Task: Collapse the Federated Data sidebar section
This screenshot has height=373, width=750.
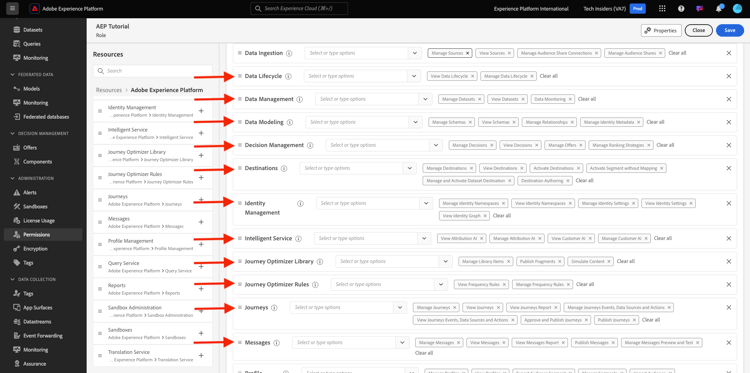Action: [x=12, y=75]
